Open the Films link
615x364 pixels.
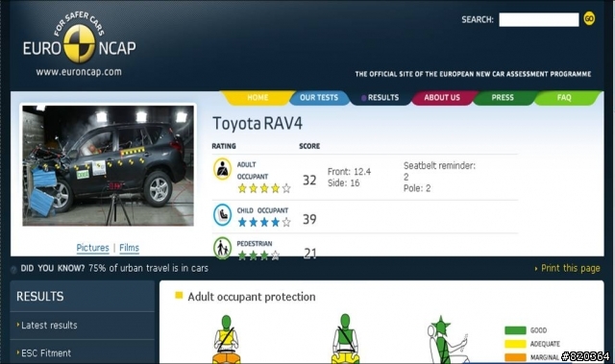pyautogui.click(x=129, y=248)
